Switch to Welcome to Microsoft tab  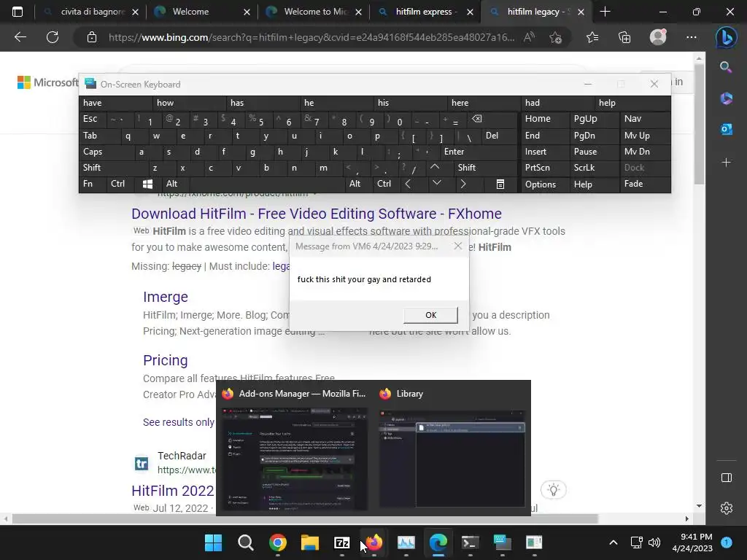pyautogui.click(x=312, y=12)
